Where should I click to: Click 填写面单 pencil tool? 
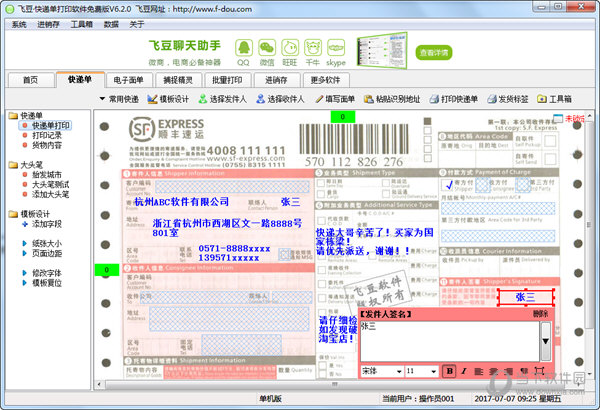tap(335, 99)
